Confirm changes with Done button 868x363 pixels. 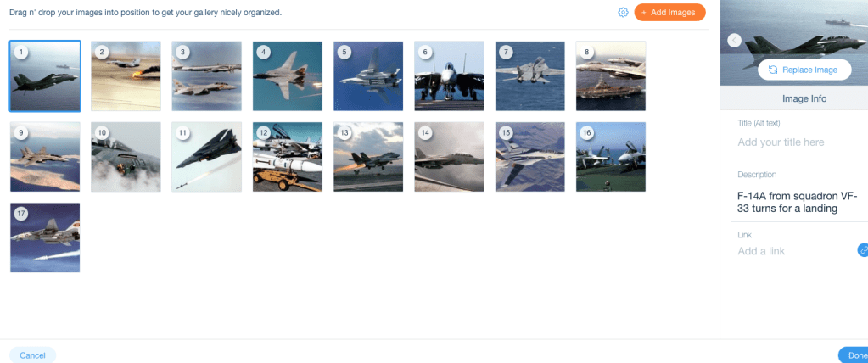point(855,355)
